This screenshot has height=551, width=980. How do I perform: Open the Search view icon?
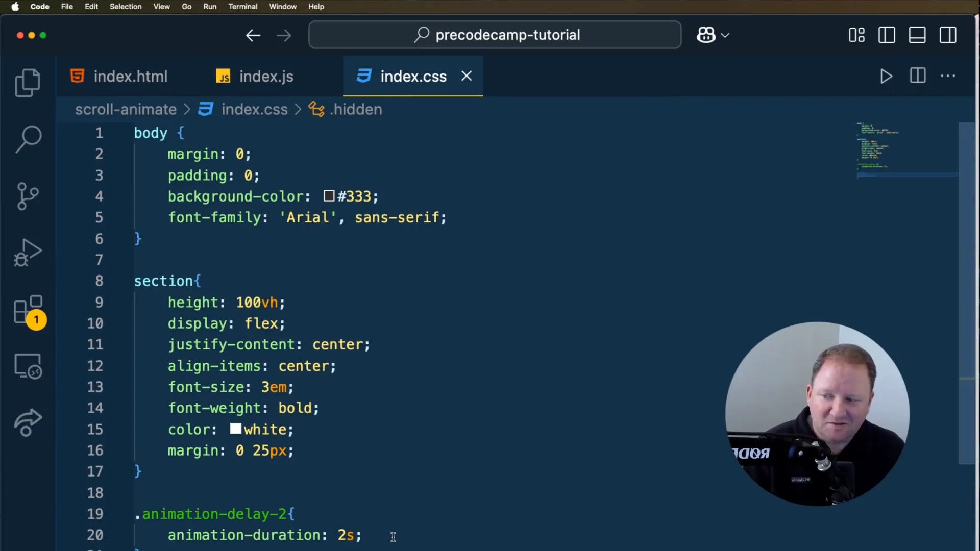(x=28, y=139)
